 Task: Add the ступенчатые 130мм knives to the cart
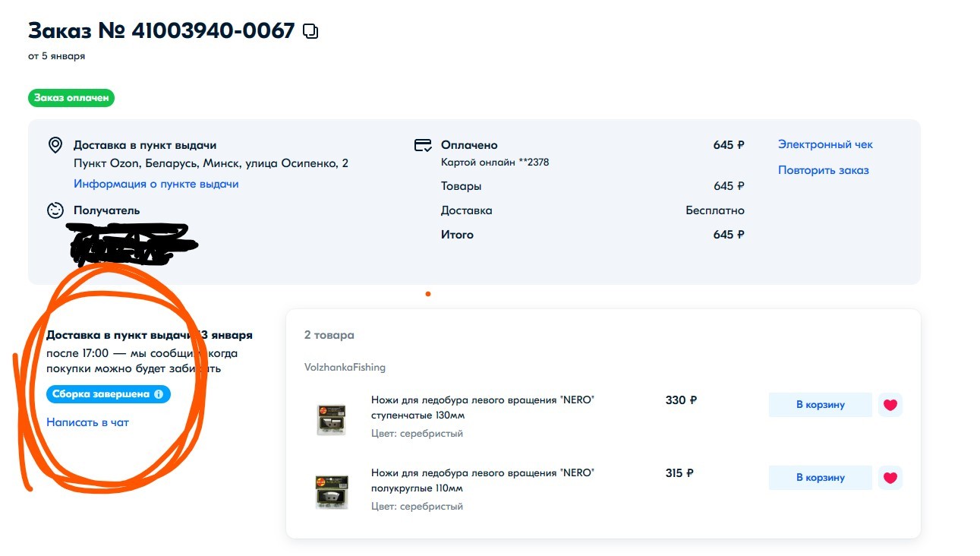click(x=820, y=405)
